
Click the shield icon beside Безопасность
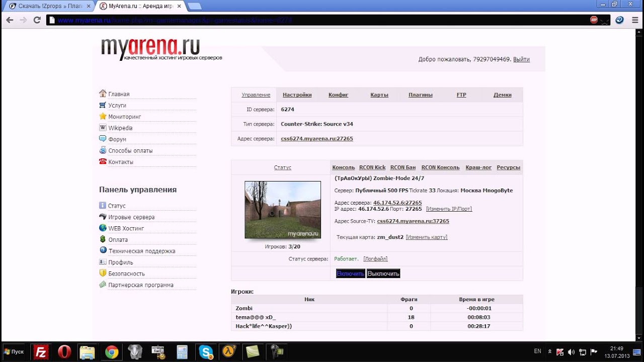click(x=103, y=273)
